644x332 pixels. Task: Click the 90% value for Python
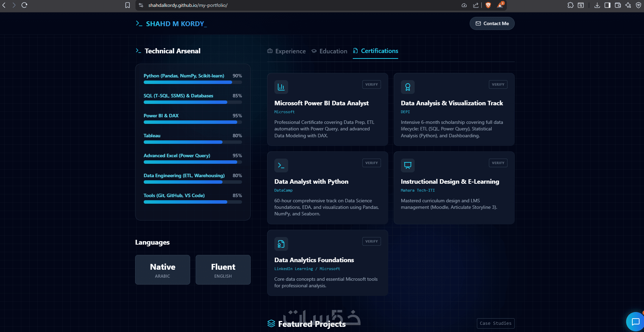click(237, 76)
